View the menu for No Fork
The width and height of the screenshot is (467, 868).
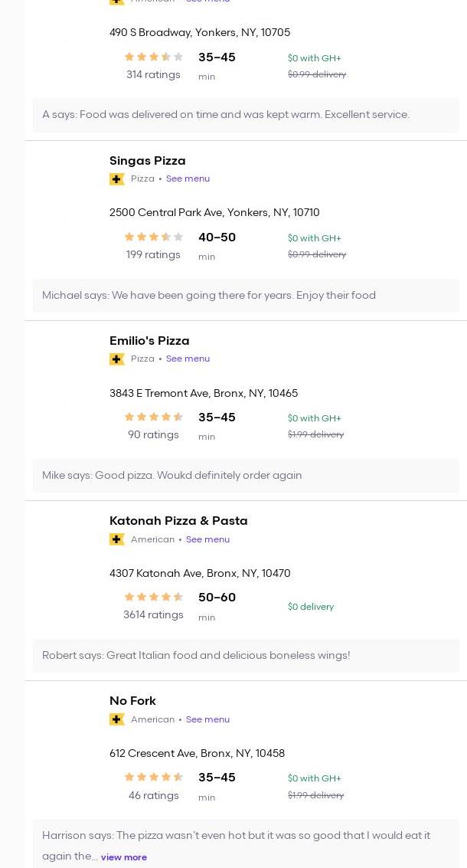point(207,719)
